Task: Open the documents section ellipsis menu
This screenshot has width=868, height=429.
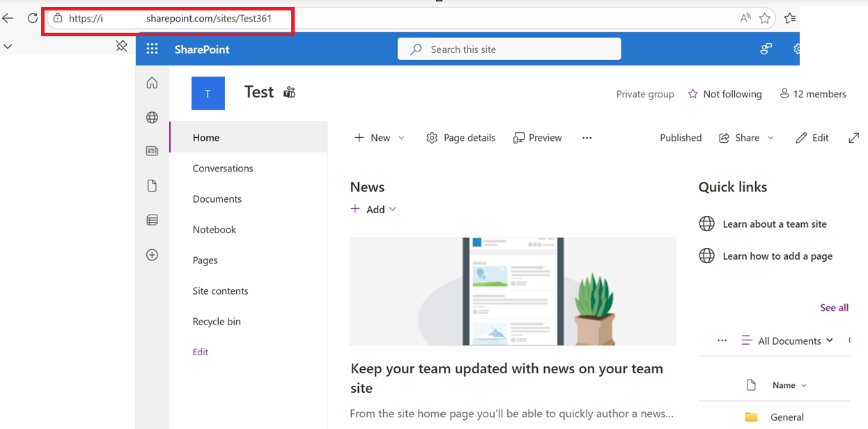Action: 722,341
